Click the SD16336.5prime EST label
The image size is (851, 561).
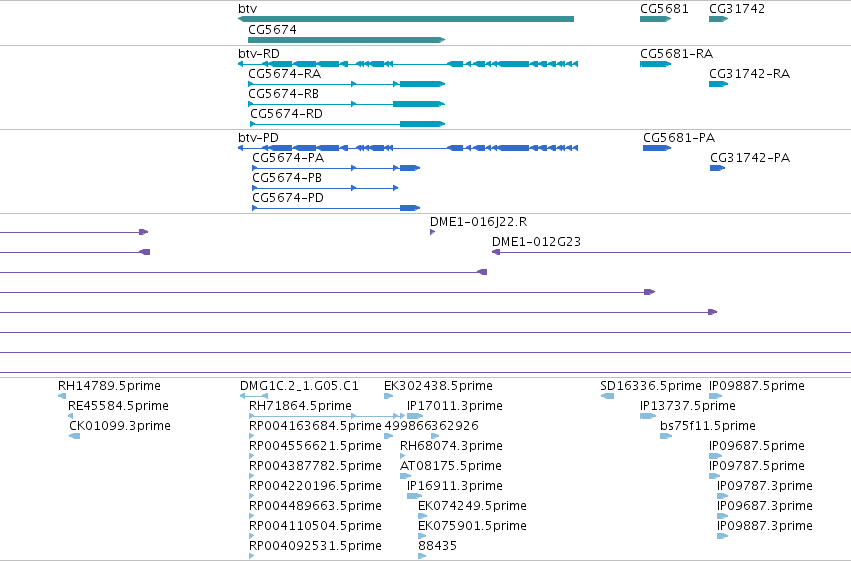click(651, 386)
